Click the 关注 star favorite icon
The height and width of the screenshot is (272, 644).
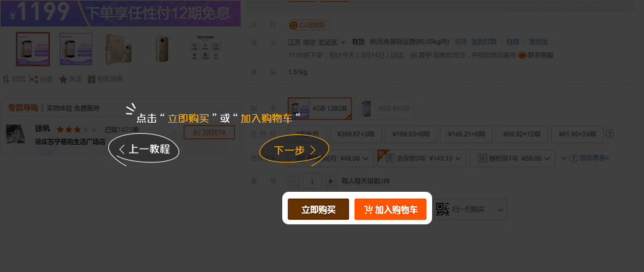click(63, 79)
